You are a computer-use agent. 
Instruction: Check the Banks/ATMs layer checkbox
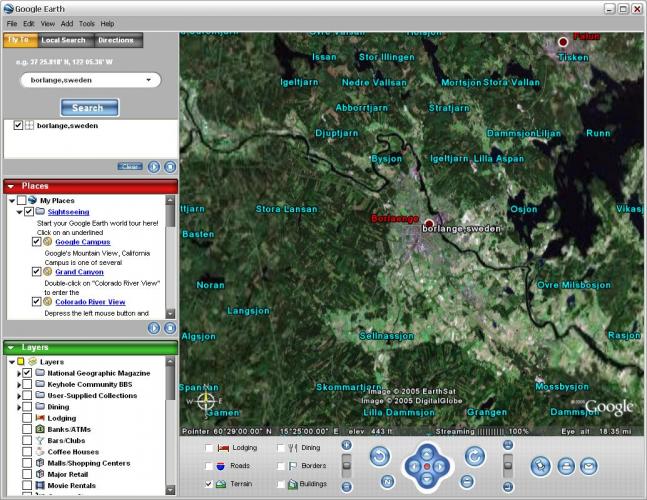[x=27, y=429]
